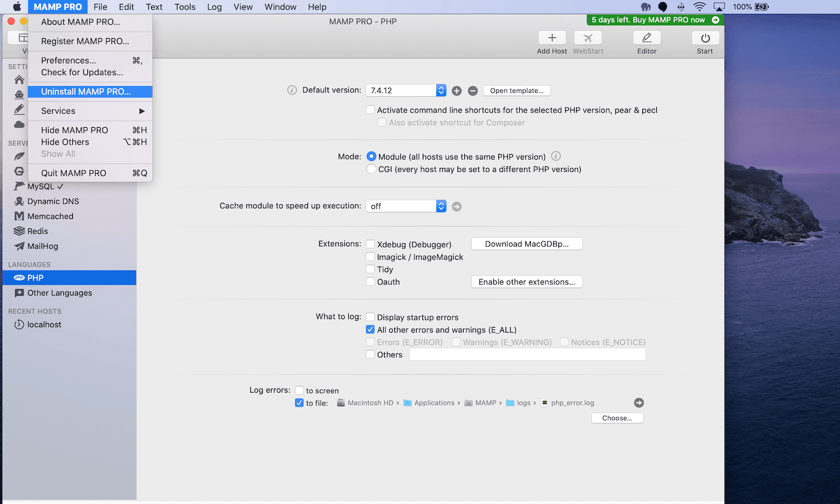Open Memcached settings in the sidebar
The height and width of the screenshot is (504, 840).
click(50, 216)
